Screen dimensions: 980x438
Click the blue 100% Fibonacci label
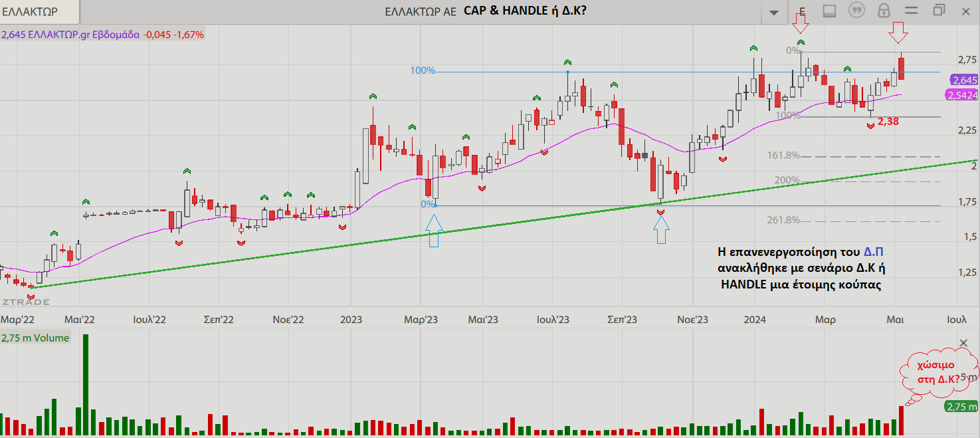coord(423,70)
